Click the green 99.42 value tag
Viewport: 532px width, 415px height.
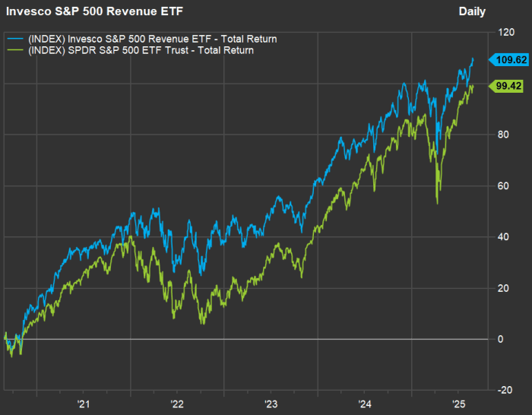[505, 86]
